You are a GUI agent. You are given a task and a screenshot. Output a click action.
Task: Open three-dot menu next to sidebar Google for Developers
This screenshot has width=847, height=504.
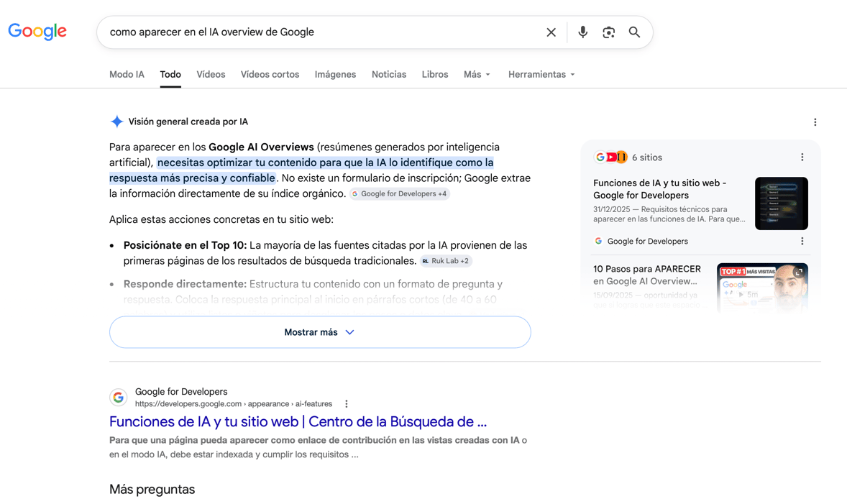click(802, 242)
